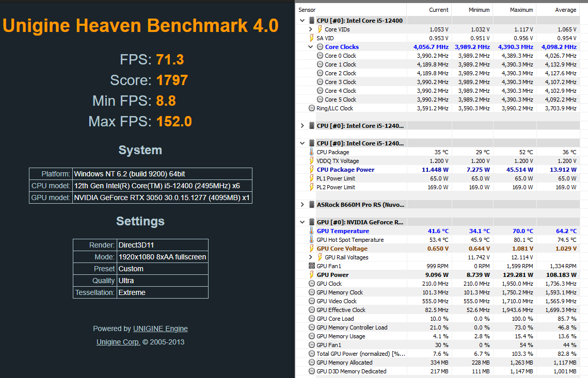Image resolution: width=588 pixels, height=378 pixels.
Task: Click the thermometer icon beside GPU Temperature
Action: [x=311, y=231]
